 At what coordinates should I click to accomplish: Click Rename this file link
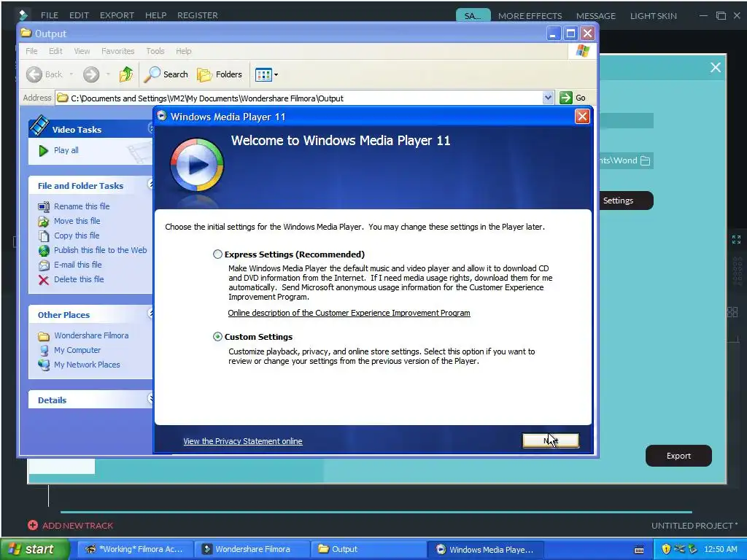(82, 206)
